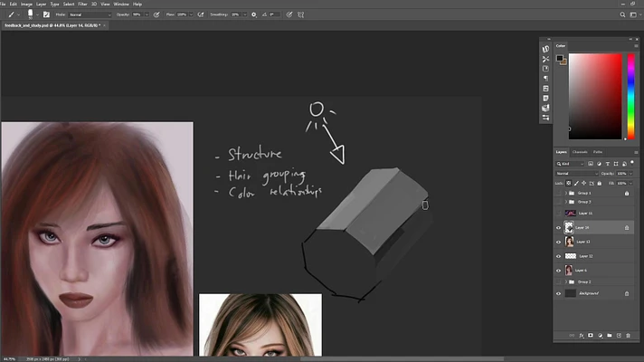Click the foreground color swatch in Color panel

pos(560,58)
